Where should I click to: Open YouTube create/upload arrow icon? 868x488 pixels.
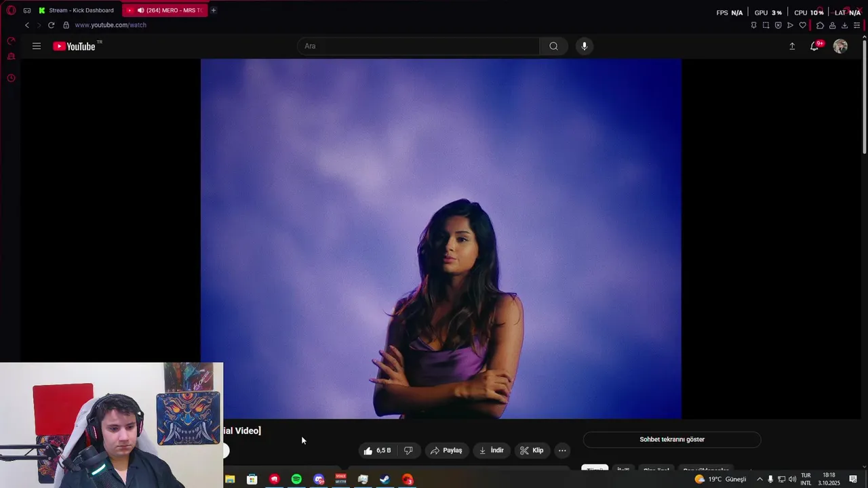pyautogui.click(x=792, y=46)
